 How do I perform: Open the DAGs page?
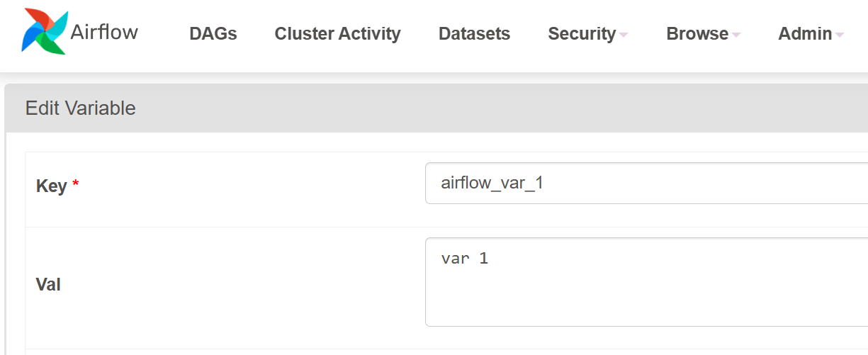point(213,33)
